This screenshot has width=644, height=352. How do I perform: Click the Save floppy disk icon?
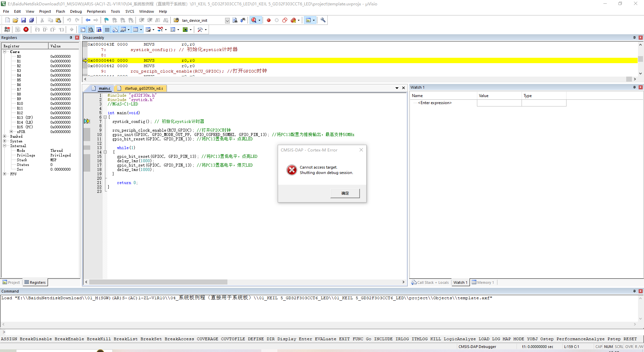pyautogui.click(x=23, y=20)
